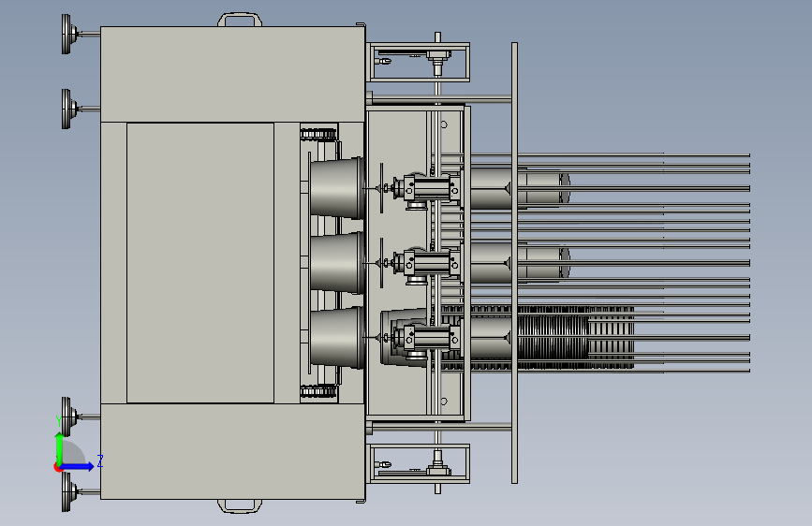This screenshot has width=812, height=526.
Task: Select the lower rectangular bracket frame beside the cabinet
Action: (420, 463)
